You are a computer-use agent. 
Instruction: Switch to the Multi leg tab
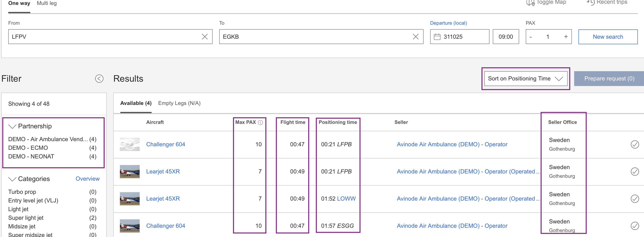point(47,3)
